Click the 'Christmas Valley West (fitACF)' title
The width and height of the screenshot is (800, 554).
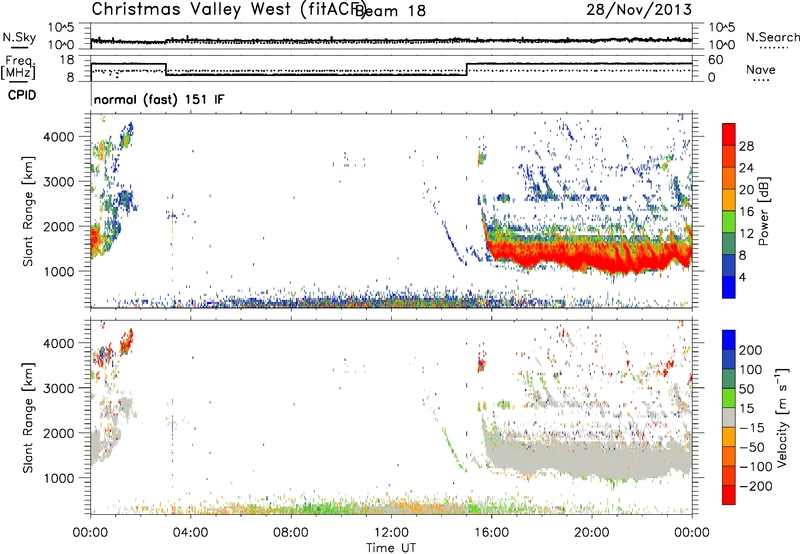click(228, 9)
